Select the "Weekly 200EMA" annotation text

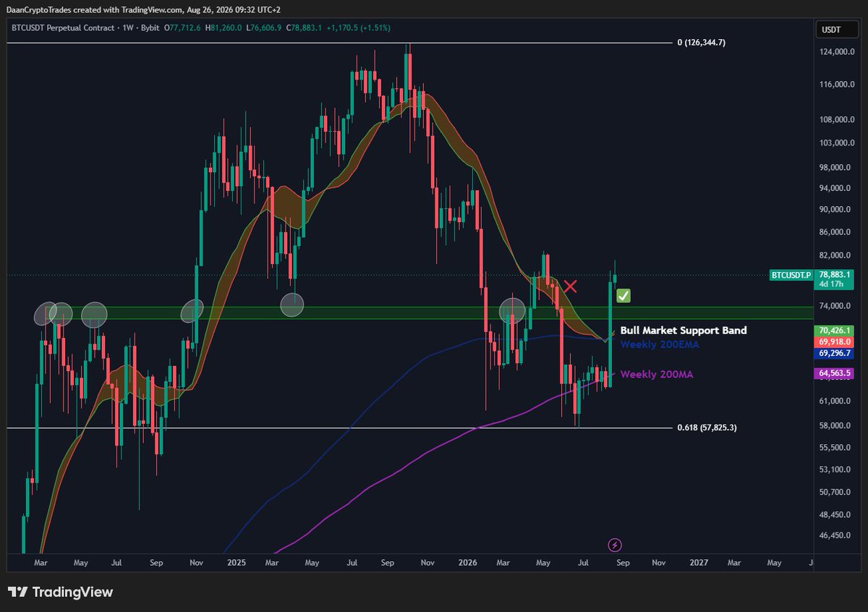[x=660, y=344]
